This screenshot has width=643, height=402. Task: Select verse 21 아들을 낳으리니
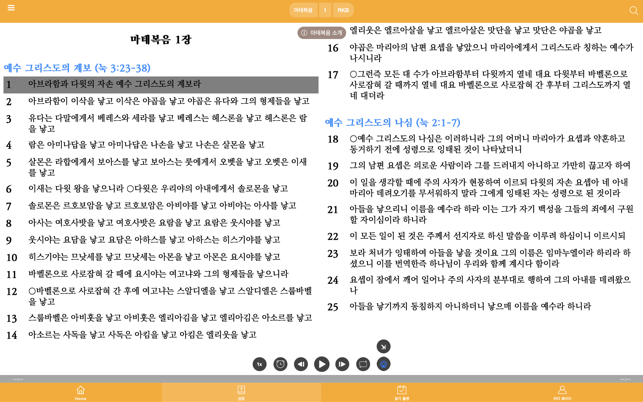[480, 214]
